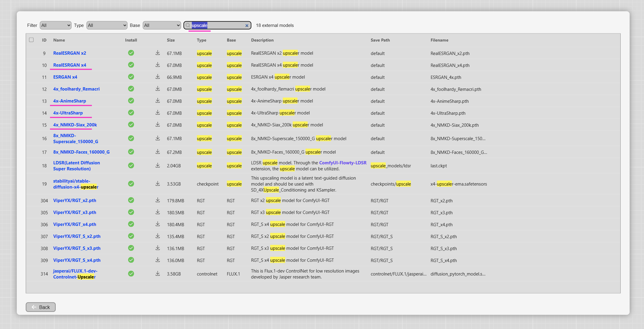644x329 pixels.
Task: Click the Back button
Action: coord(41,307)
